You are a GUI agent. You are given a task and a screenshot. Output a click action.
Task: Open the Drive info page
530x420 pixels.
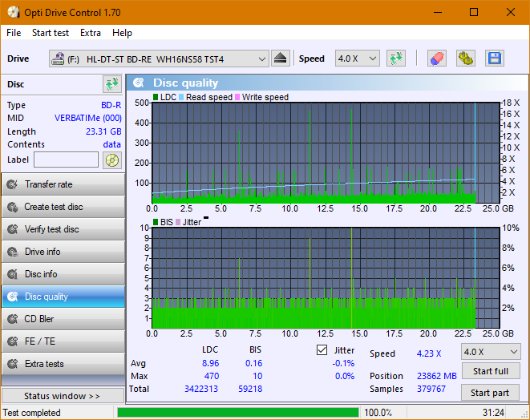63,252
